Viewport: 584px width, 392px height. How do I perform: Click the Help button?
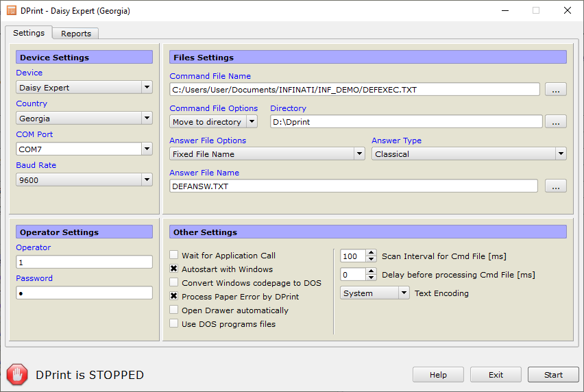(438, 374)
